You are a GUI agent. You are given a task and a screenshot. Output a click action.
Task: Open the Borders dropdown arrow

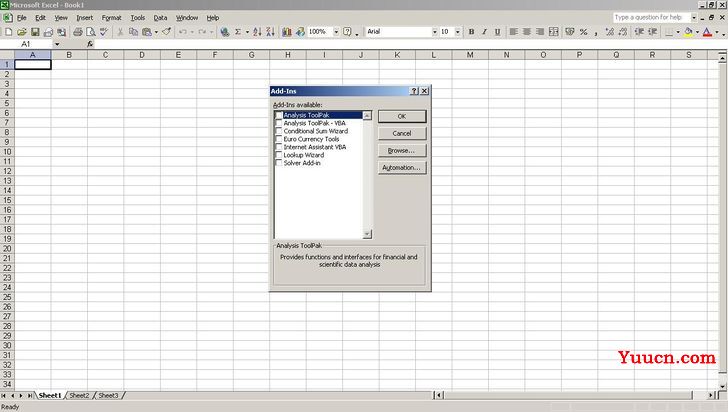(678, 32)
